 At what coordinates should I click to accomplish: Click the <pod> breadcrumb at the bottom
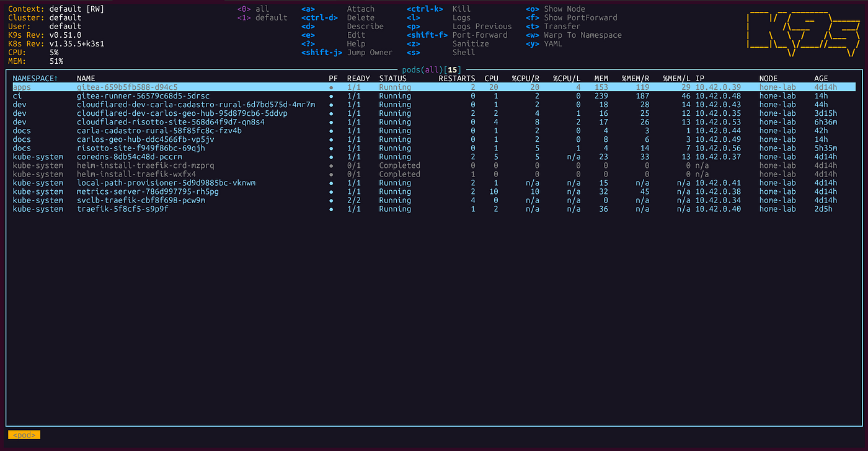[x=24, y=435]
